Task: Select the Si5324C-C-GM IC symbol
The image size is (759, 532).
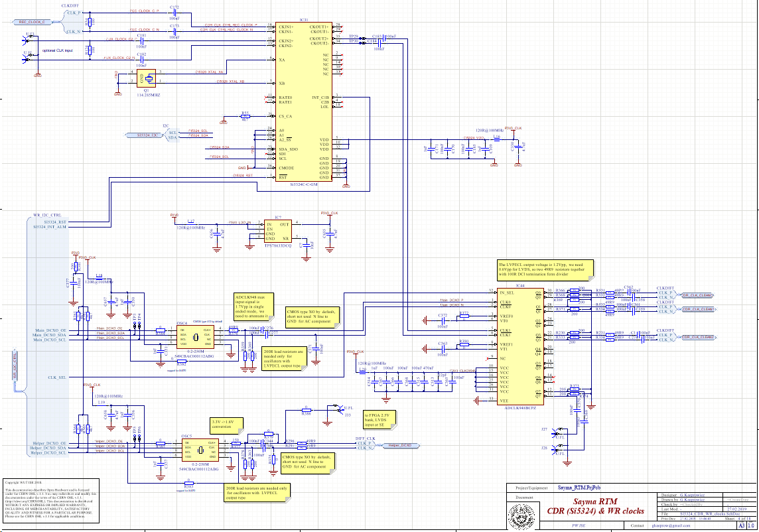Action: pyautogui.click(x=305, y=100)
